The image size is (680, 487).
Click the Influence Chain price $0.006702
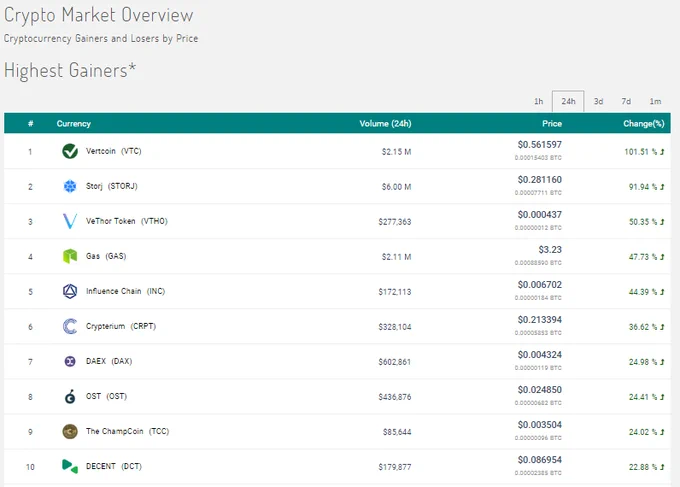click(539, 284)
